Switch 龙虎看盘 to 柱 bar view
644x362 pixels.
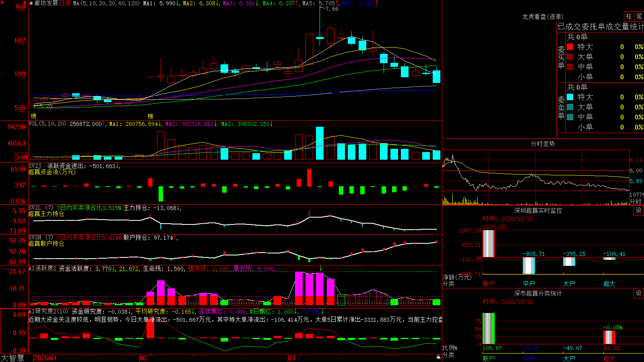629,16
